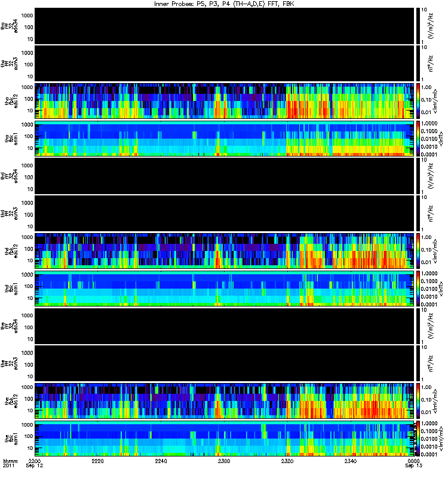The width and height of the screenshot is (448, 478).
Task: Click the thd fbk edc12 spectrogram panel
Action: click(225, 251)
